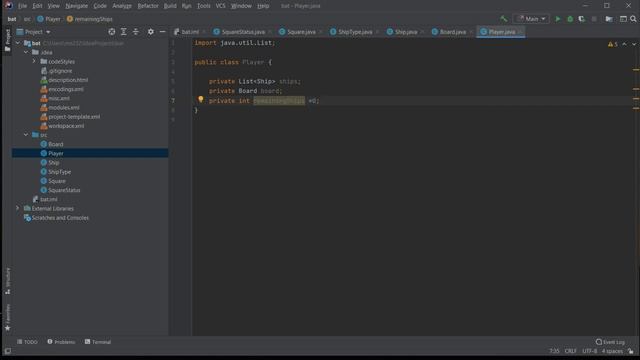The image size is (640, 360).
Task: Select Ship class in project tree
Action: pos(53,162)
